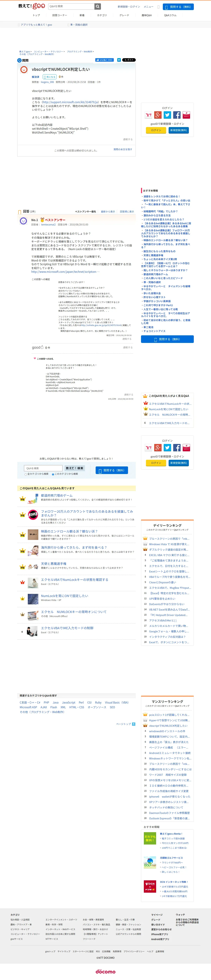Click the Twitter login icon in upper login box
This screenshot has height=980, width=211.
(168, 115)
